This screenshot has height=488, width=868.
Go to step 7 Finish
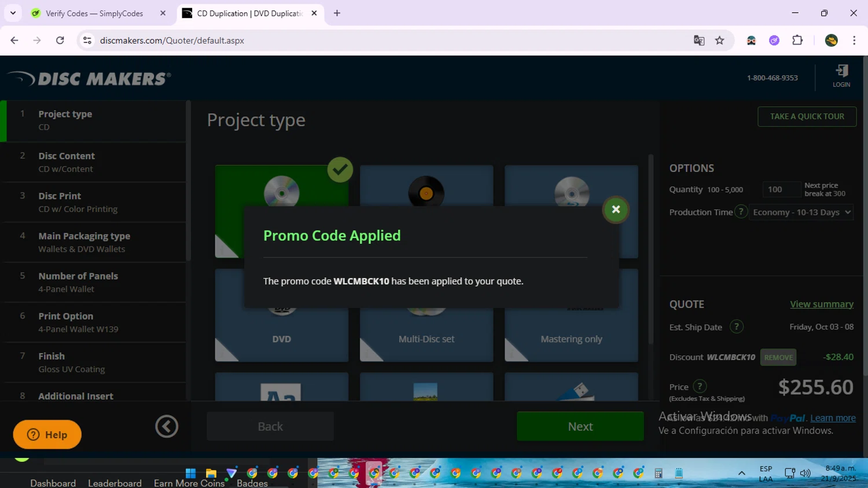pyautogui.click(x=93, y=362)
